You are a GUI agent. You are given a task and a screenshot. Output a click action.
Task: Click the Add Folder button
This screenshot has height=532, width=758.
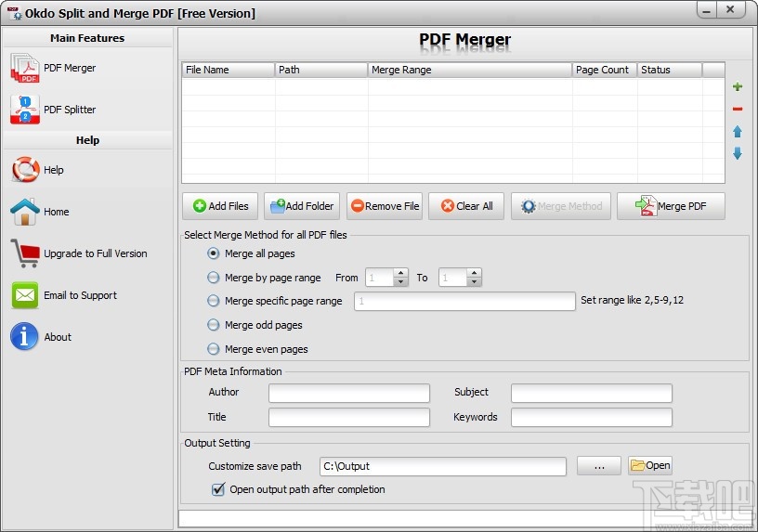(302, 206)
